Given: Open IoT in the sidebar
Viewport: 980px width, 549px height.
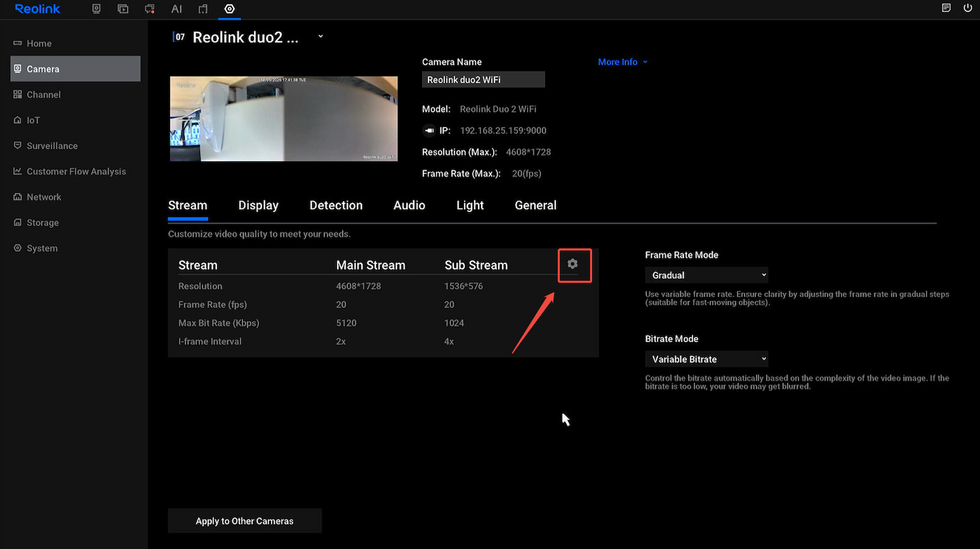Looking at the screenshot, I should 76,120.
